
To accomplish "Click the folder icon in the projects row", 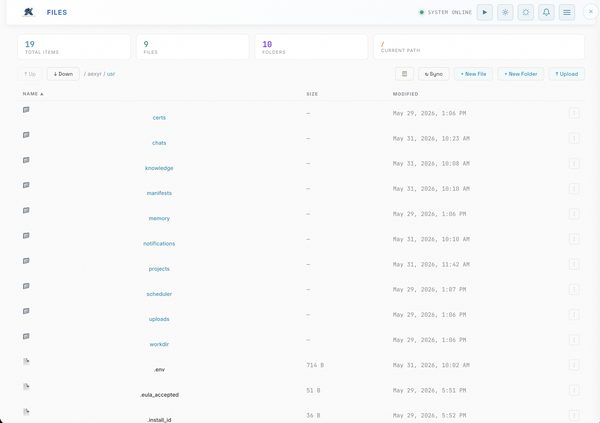I will point(26,261).
